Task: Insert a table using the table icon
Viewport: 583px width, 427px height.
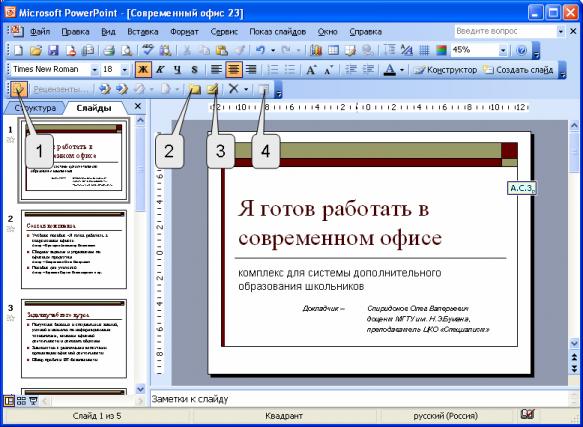Action: point(333,50)
